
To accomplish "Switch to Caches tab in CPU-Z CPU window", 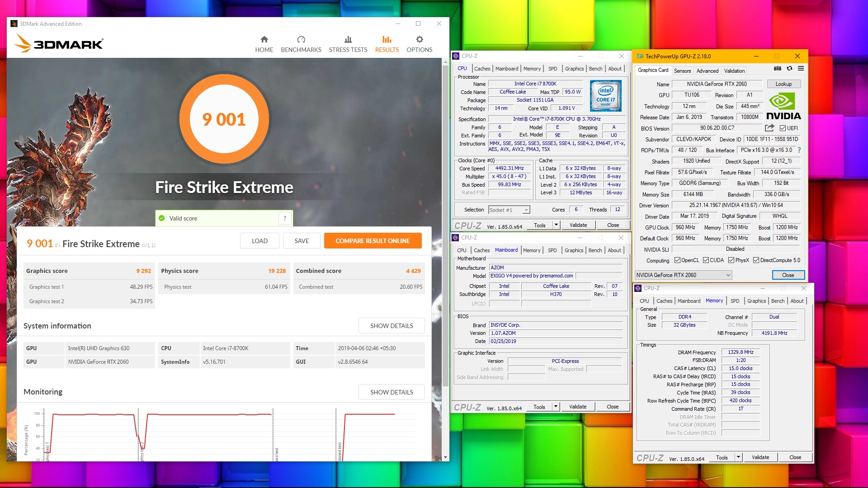I will [x=482, y=69].
